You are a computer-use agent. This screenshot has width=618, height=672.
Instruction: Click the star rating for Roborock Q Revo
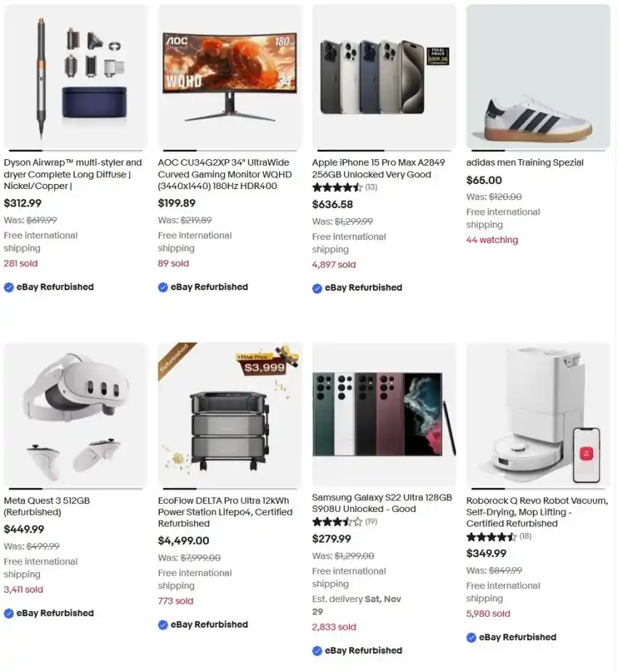click(x=491, y=537)
